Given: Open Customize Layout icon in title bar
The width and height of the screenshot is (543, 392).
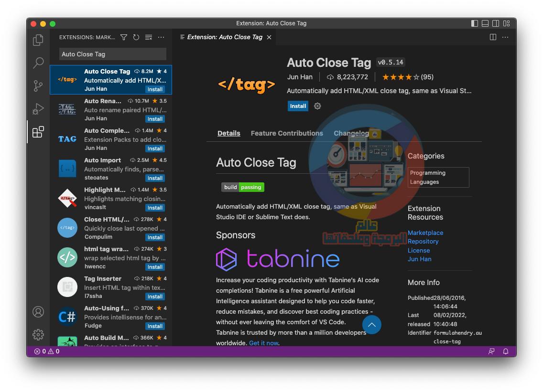Looking at the screenshot, I should point(506,23).
